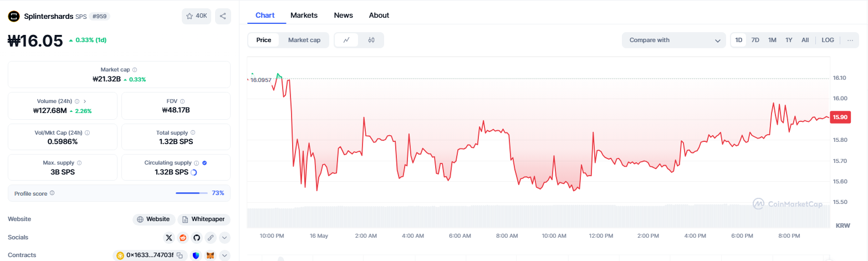Open the Reddit social icon

[183, 238]
